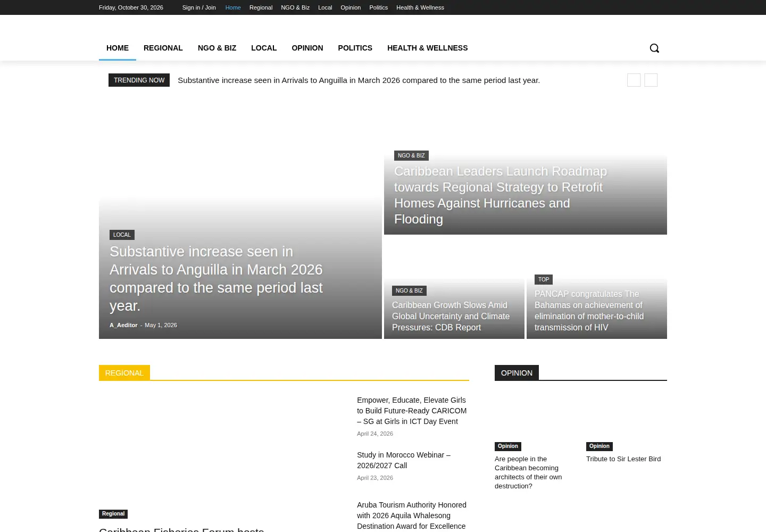Open the Sign in / Join link
Image resolution: width=766 pixels, height=532 pixels.
(x=199, y=7)
